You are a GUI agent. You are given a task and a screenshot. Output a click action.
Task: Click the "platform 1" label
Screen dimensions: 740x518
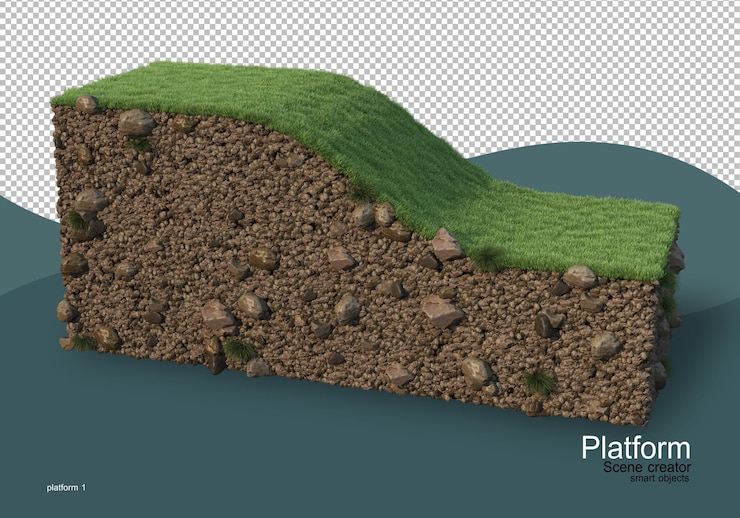(x=66, y=488)
